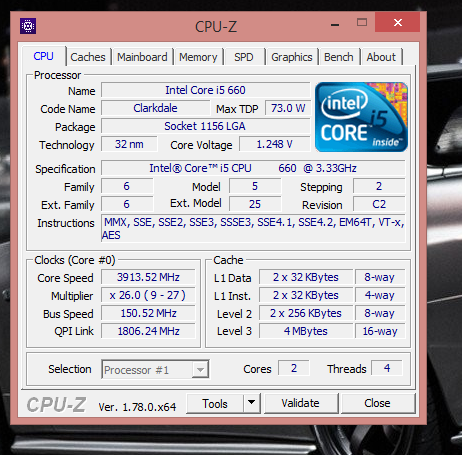Click the Name field Intel Core i5 660
This screenshot has width=462, height=455.
[x=206, y=90]
